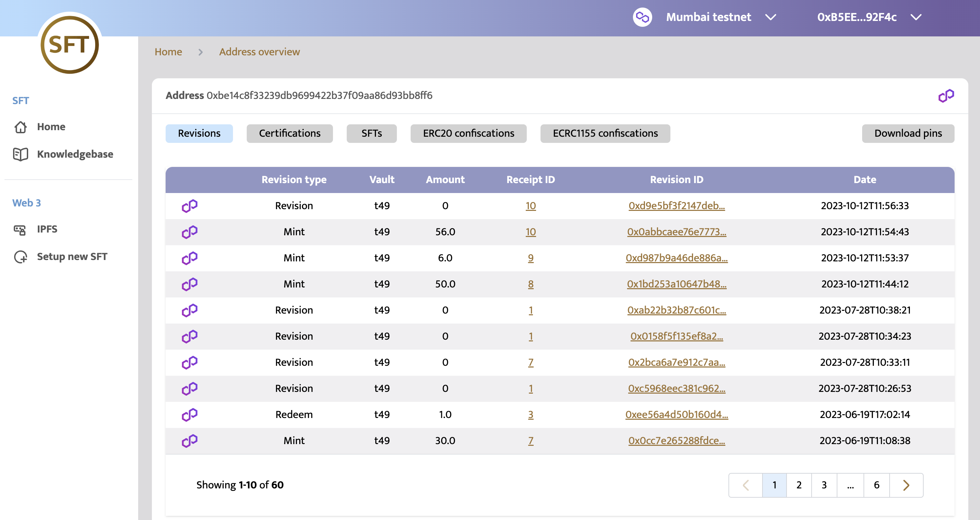Open revision 0xee56a4d50b160d4...

676,415
